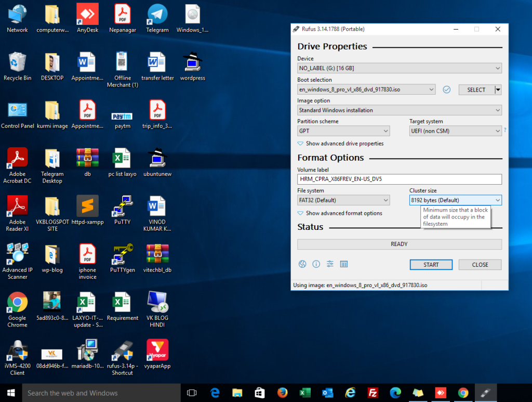
Task: Click the CLOSE button in Rufus
Action: [480, 265]
